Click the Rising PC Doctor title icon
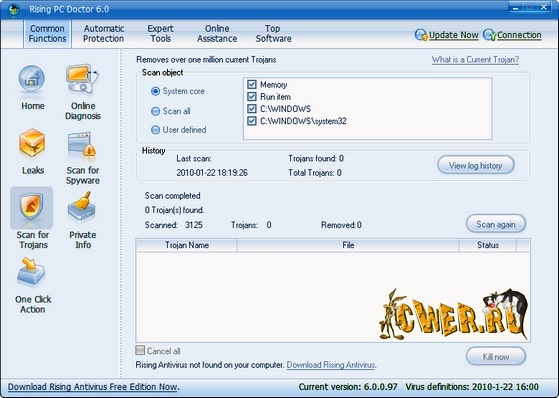The width and height of the screenshot is (559, 398). [x=14, y=9]
